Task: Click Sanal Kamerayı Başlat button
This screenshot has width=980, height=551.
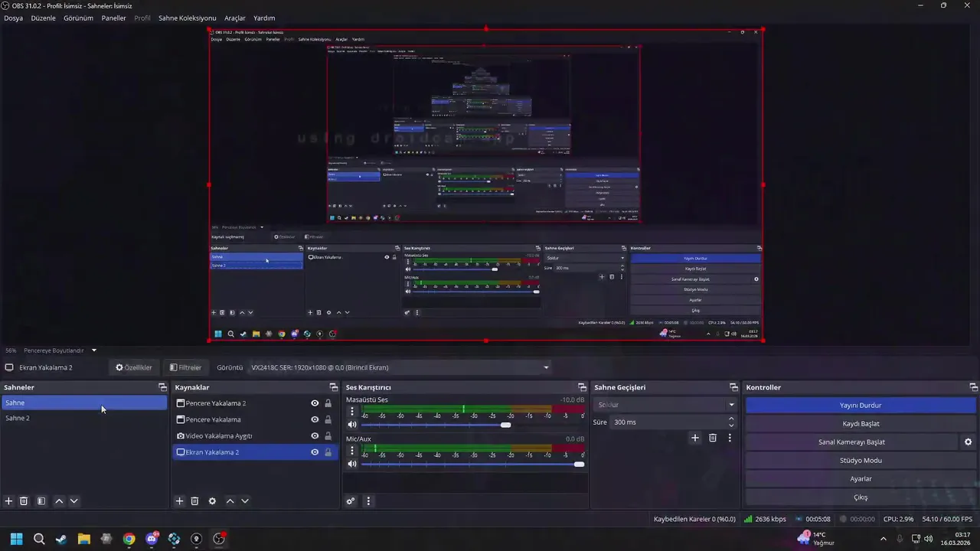Action: [x=851, y=442]
